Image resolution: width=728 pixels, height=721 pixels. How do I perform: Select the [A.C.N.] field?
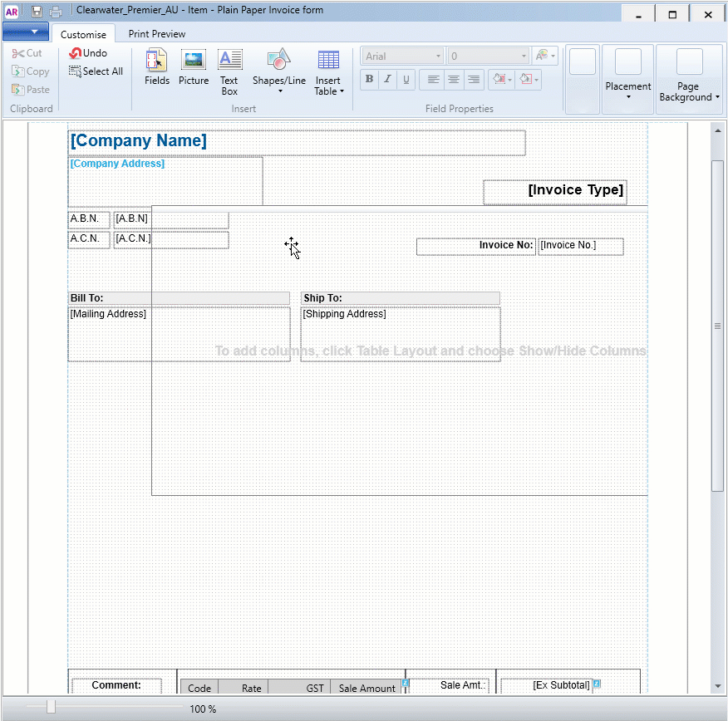(x=171, y=240)
